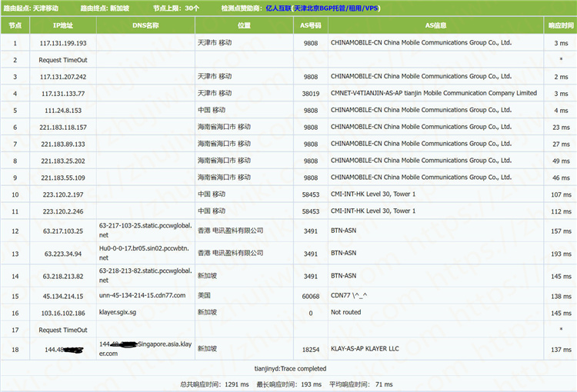Click the IP地址 column header
Screen dimensions: 577x392
[62, 25]
